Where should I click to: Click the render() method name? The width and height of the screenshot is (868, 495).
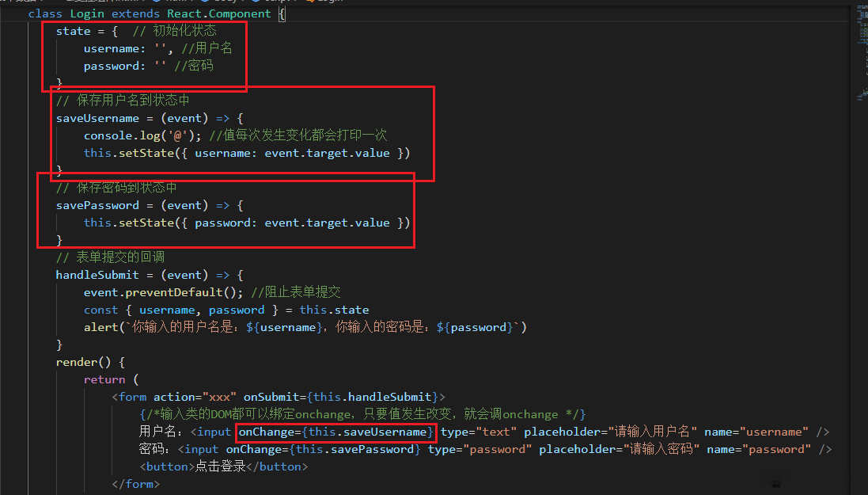(x=84, y=362)
